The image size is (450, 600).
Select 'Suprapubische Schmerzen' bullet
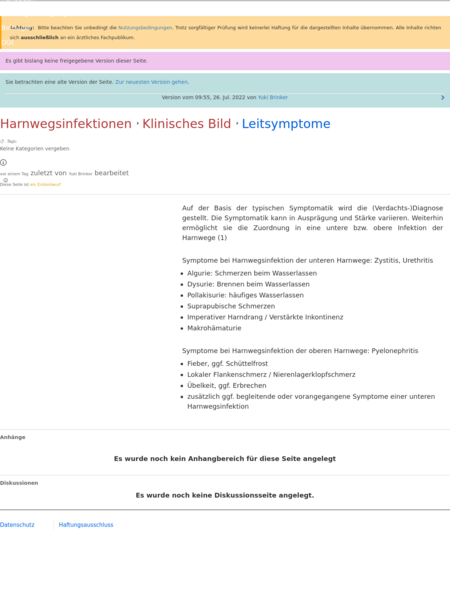231,306
